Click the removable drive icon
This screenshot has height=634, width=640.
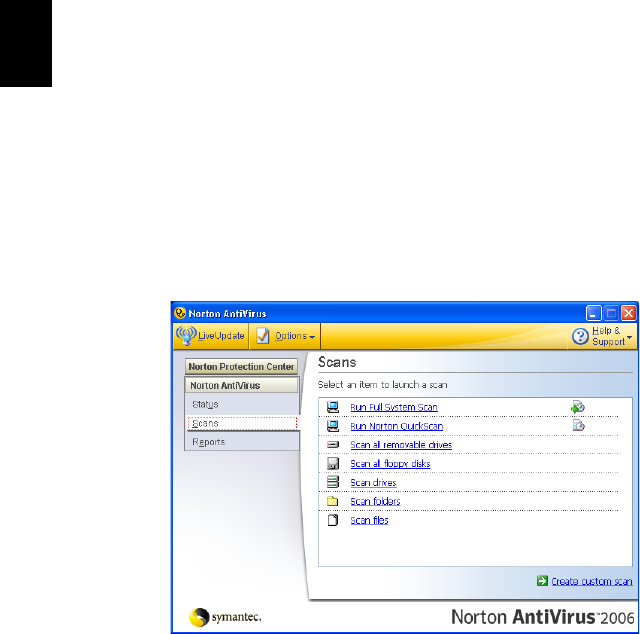click(333, 445)
